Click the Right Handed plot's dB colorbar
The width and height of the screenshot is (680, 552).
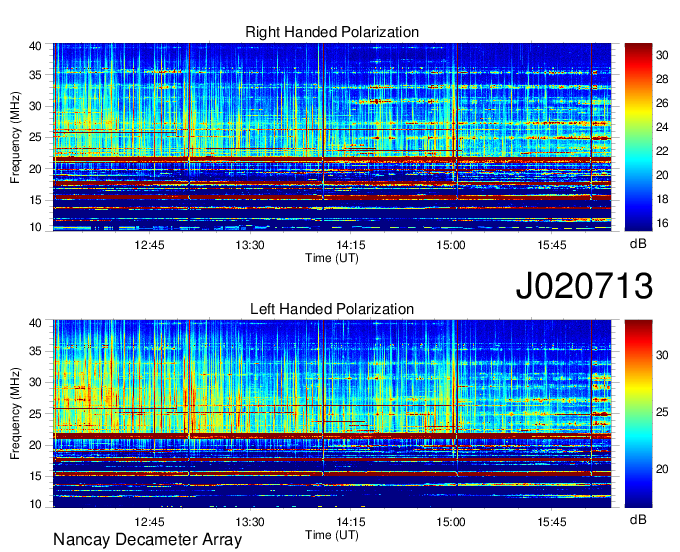tap(638, 137)
